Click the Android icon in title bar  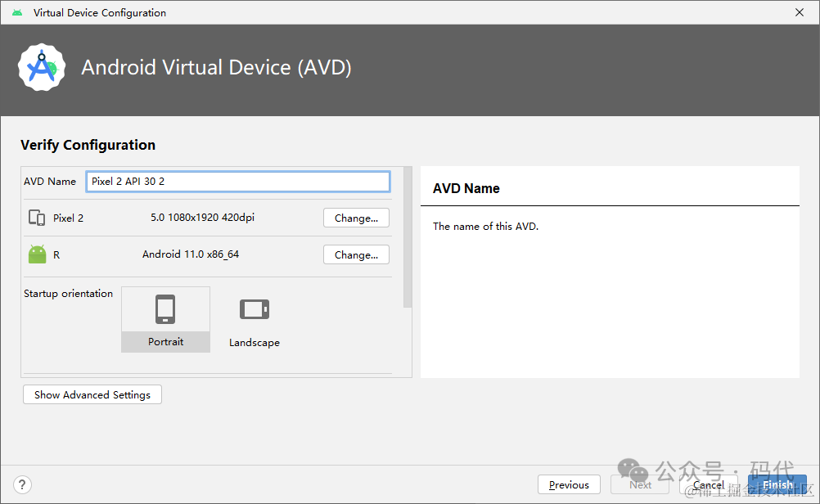17,12
